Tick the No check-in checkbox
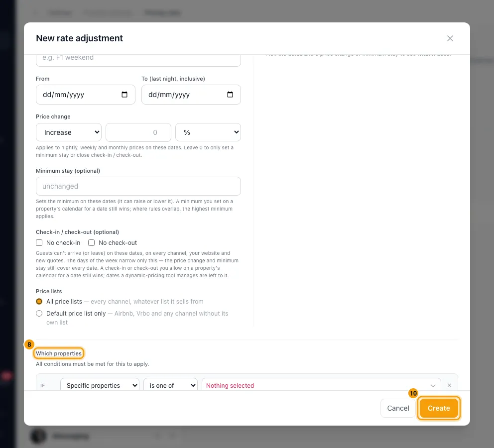 pos(39,243)
